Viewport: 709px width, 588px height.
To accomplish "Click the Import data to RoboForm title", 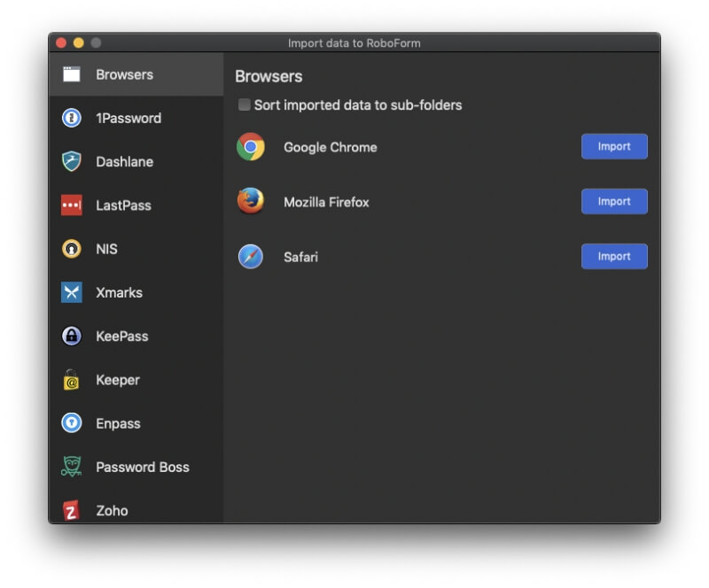I will [354, 43].
